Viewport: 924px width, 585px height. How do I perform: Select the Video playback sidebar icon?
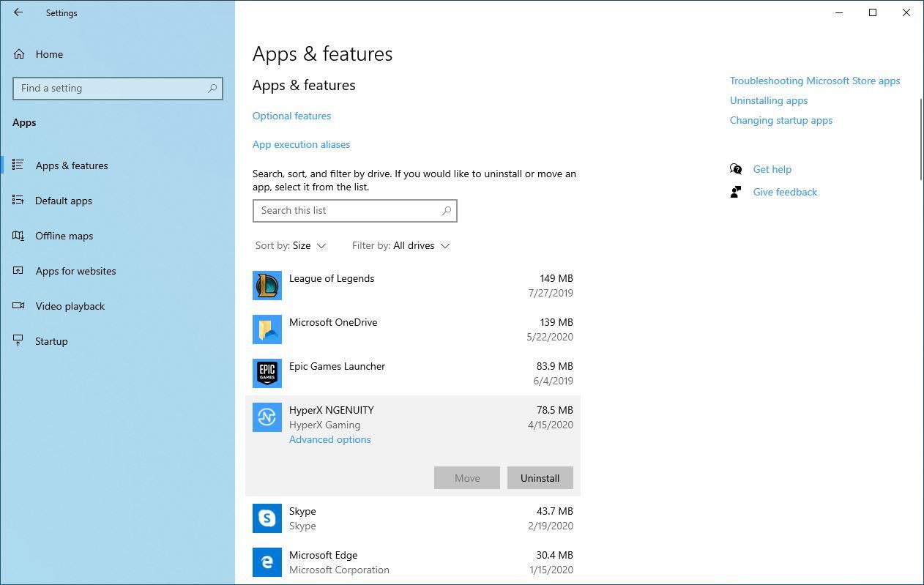click(18, 305)
